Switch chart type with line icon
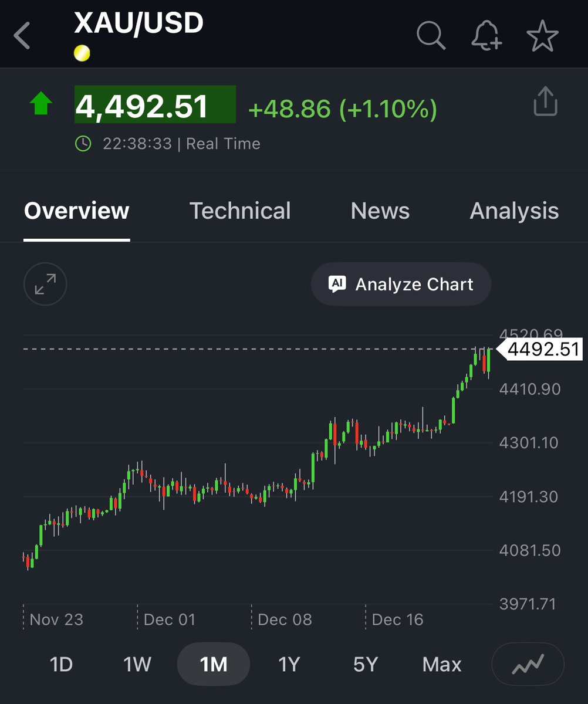The height and width of the screenshot is (704, 588). (528, 665)
